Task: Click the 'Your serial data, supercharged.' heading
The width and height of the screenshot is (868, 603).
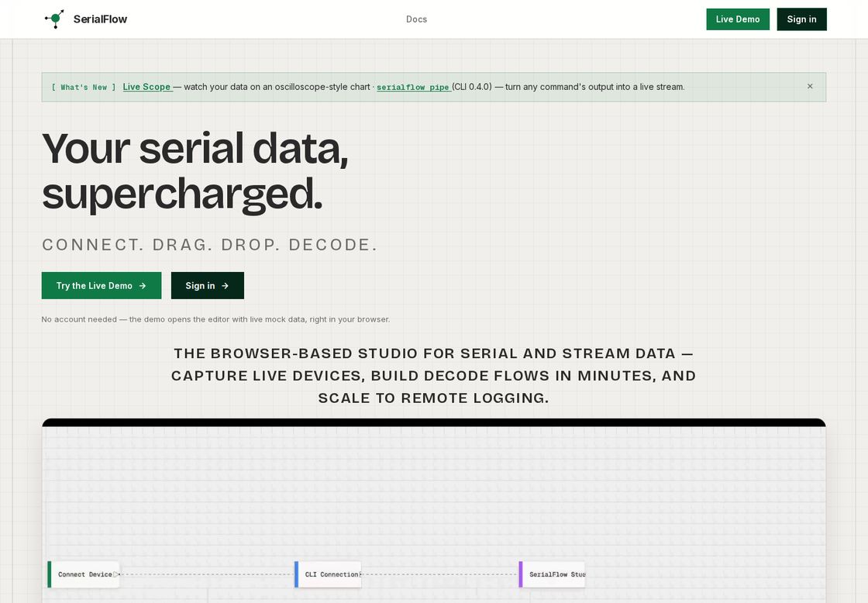Action: click(195, 171)
